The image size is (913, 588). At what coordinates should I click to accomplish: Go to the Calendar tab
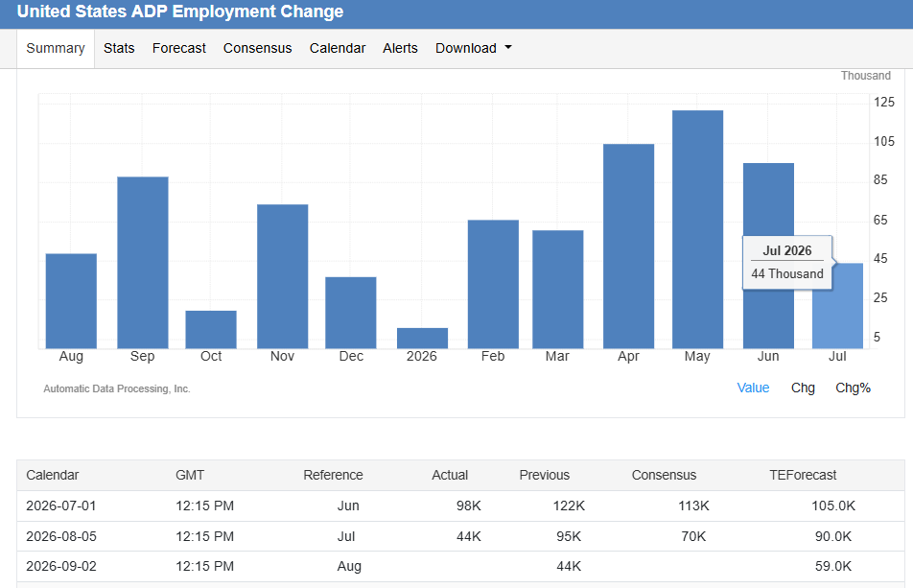coord(338,48)
